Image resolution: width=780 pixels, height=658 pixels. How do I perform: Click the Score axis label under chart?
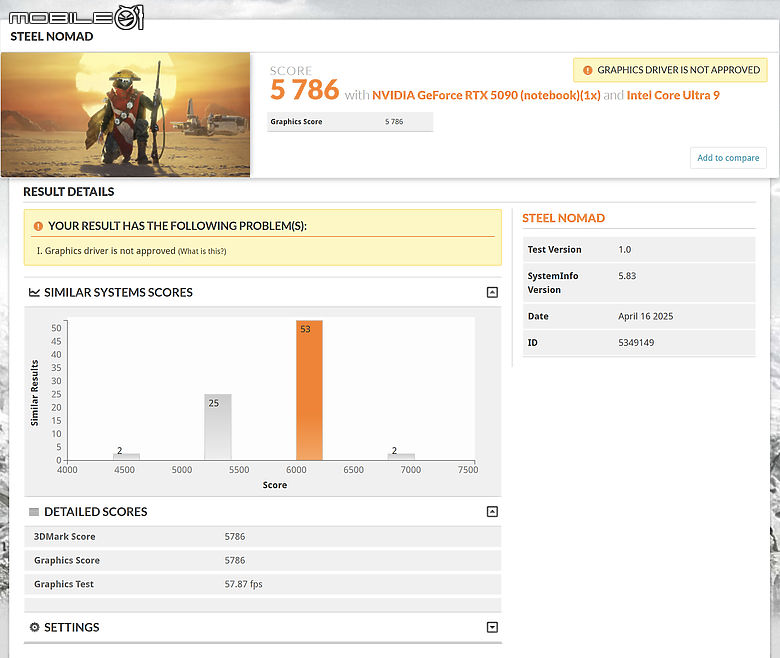click(275, 485)
